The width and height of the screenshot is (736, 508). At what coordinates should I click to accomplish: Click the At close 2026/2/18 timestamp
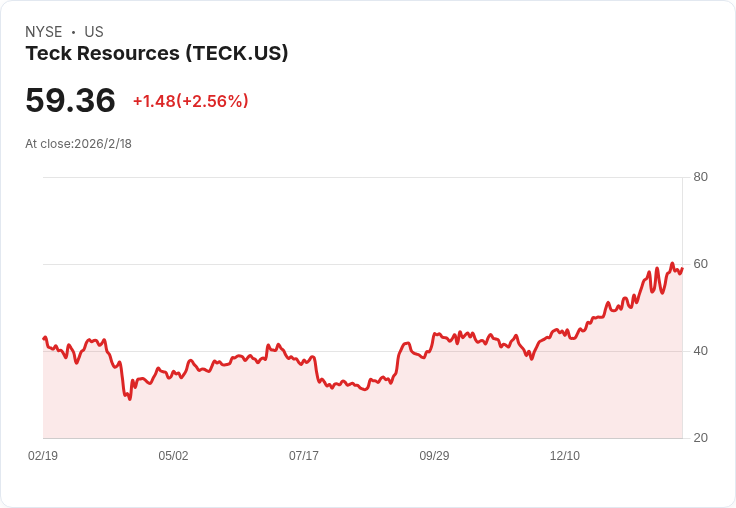(x=78, y=144)
